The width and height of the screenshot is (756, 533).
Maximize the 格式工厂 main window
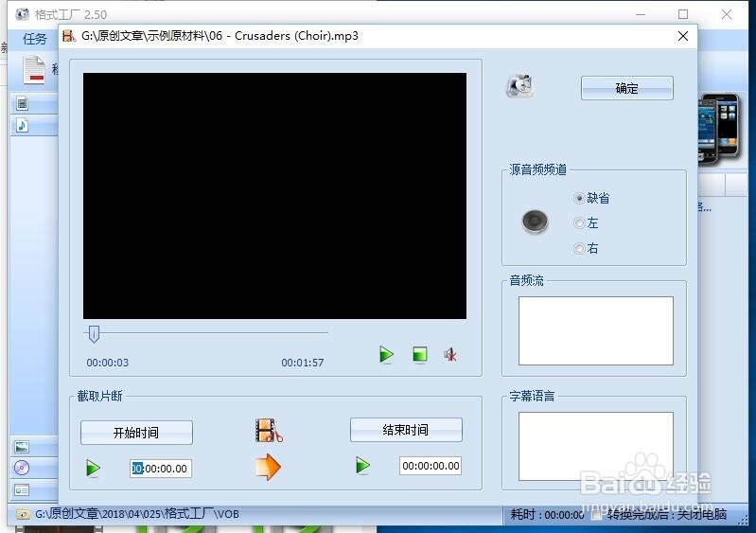[x=683, y=14]
